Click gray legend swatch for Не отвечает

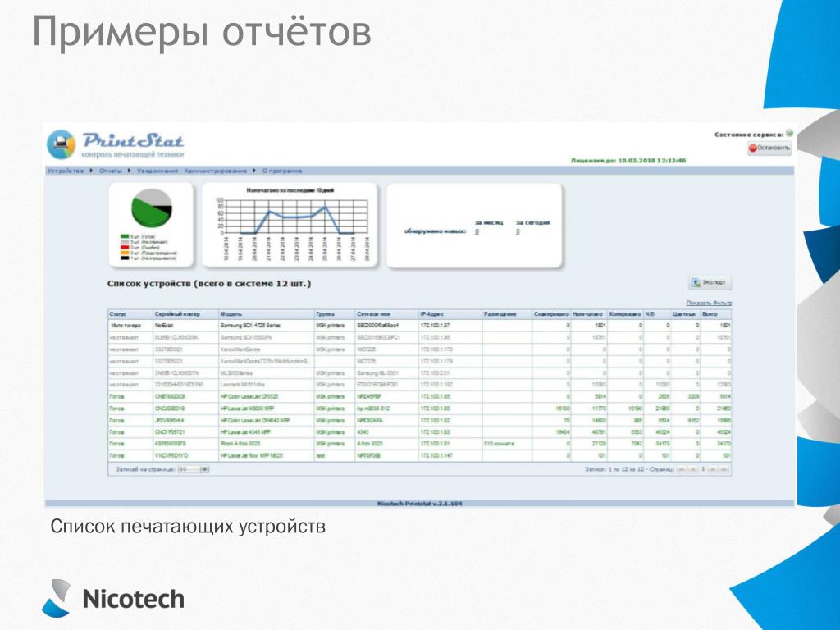125,242
